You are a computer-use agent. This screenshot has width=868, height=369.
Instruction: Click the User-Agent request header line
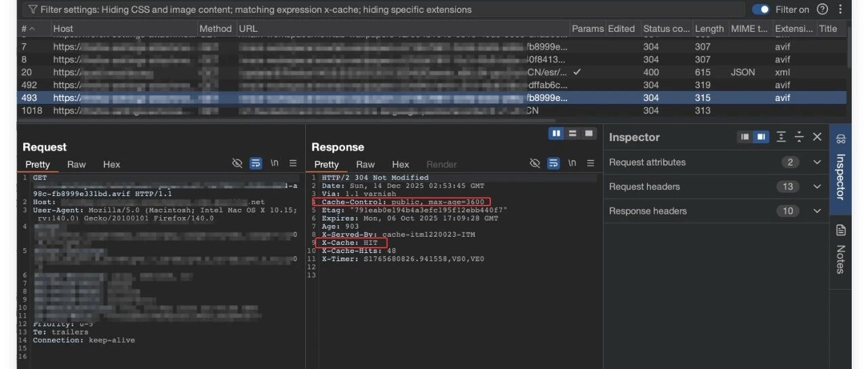click(165, 214)
